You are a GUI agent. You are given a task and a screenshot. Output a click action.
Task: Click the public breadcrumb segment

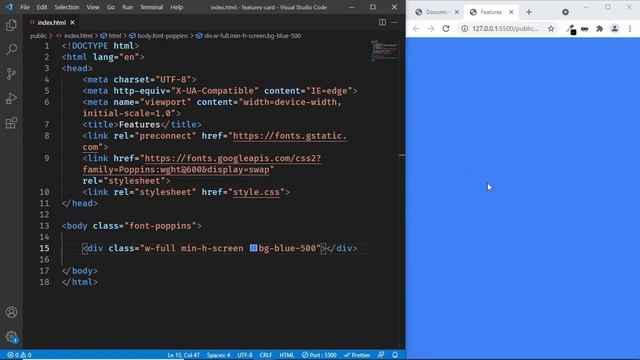point(38,36)
